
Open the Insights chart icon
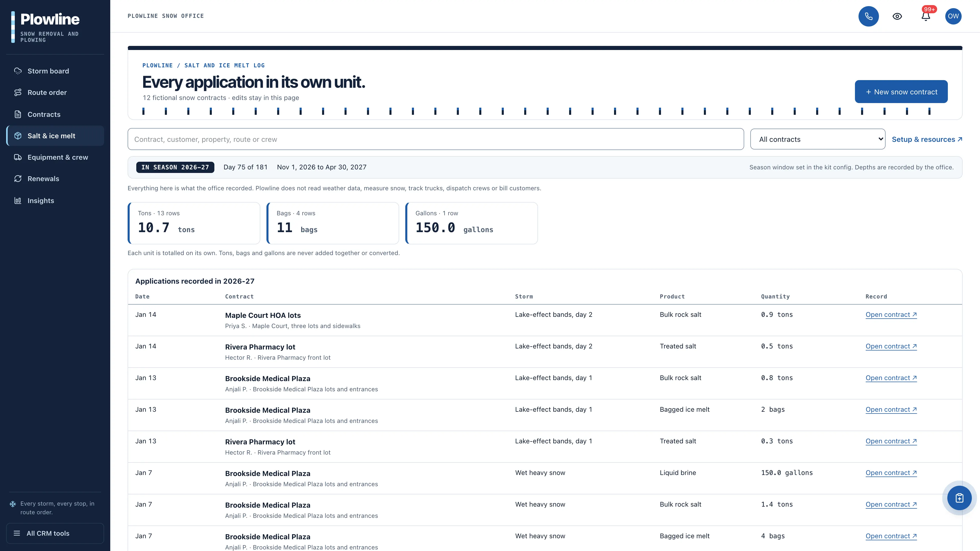tap(18, 201)
